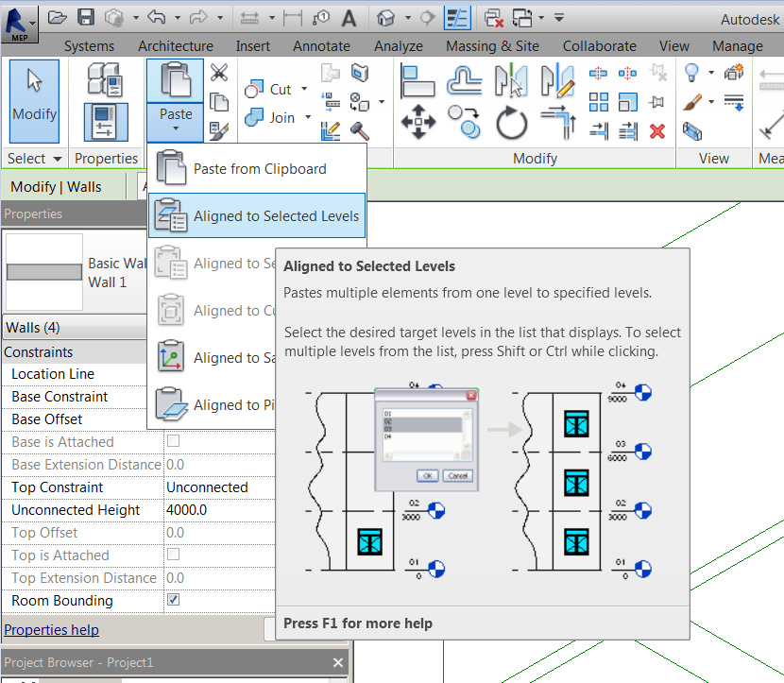Expand the Select panel dropdown
Image resolution: width=784 pixels, height=683 pixels.
(x=58, y=159)
